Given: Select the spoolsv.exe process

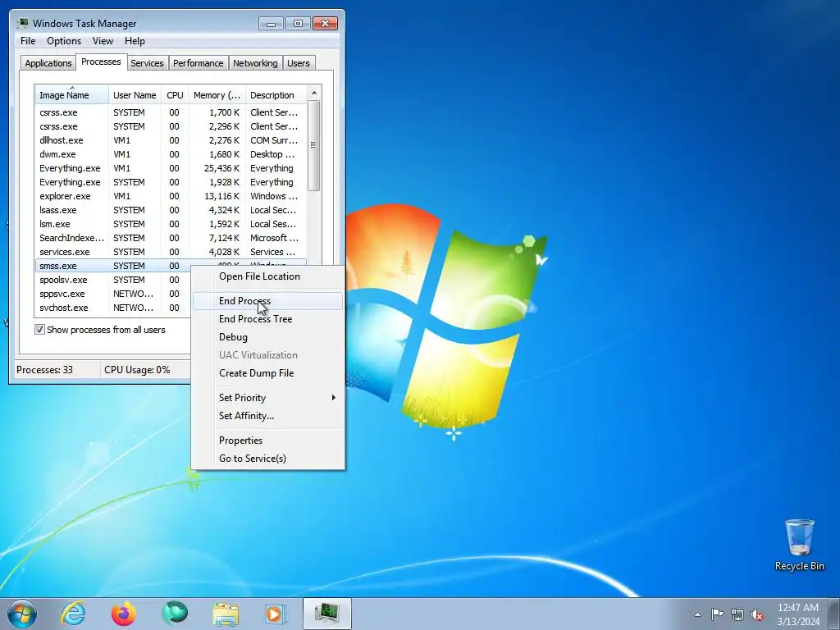Looking at the screenshot, I should click(x=112, y=280).
